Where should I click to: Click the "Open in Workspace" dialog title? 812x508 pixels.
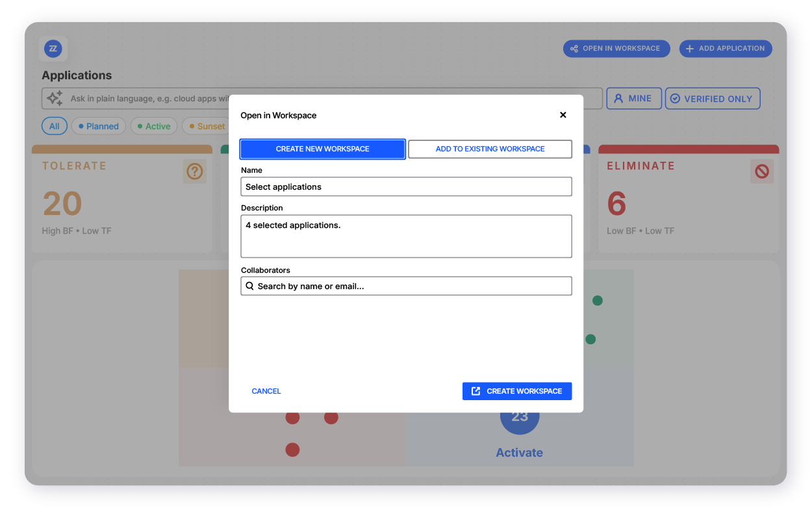(279, 115)
